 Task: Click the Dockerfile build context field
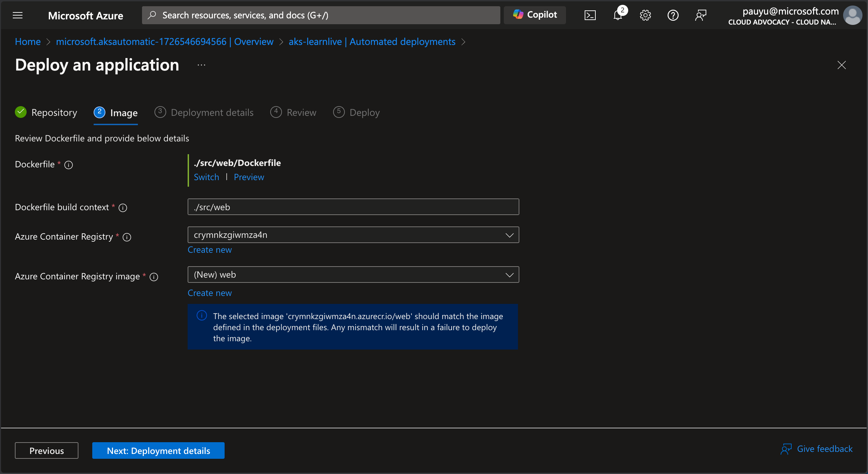(353, 207)
